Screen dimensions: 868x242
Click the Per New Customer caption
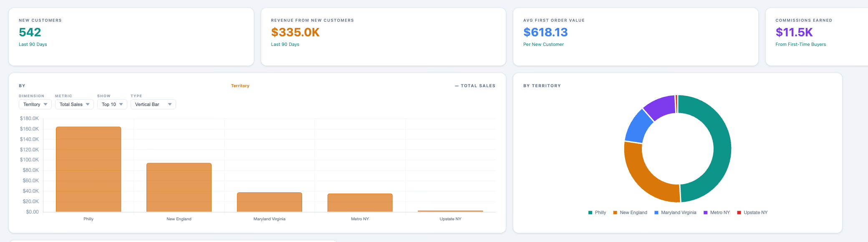543,44
